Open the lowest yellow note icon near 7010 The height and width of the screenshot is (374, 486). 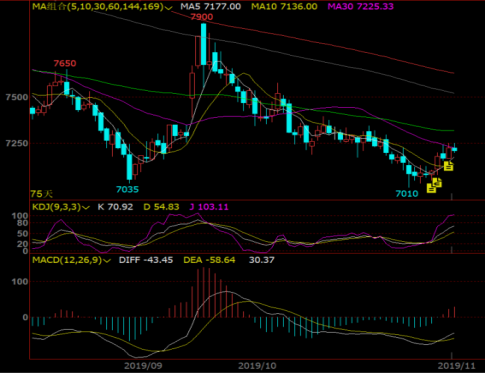(431, 189)
